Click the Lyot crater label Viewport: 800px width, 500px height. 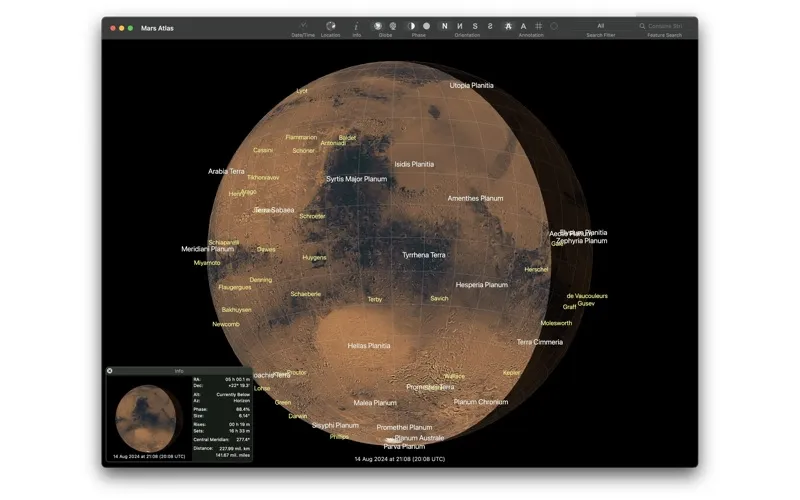(x=302, y=91)
